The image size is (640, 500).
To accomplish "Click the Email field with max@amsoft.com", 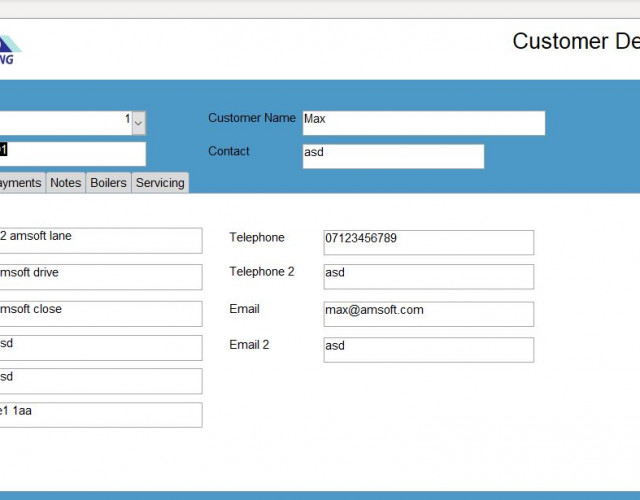I will [x=428, y=314].
